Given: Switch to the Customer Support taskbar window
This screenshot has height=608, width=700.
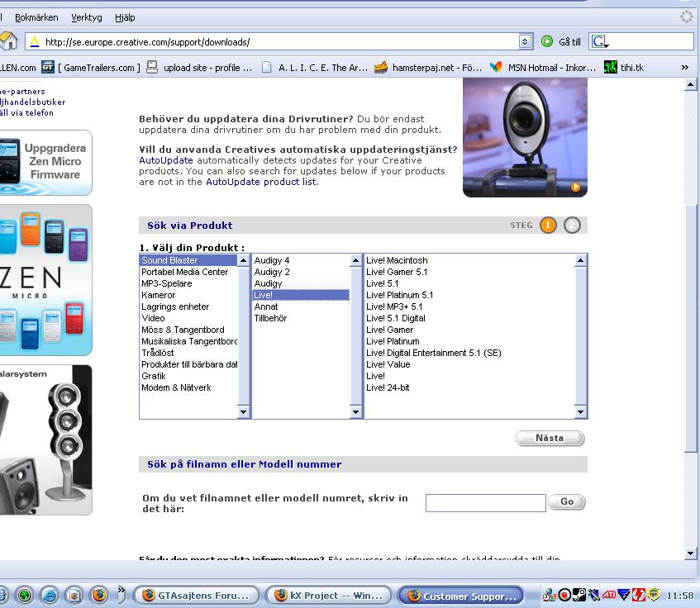Looking at the screenshot, I should [x=460, y=595].
